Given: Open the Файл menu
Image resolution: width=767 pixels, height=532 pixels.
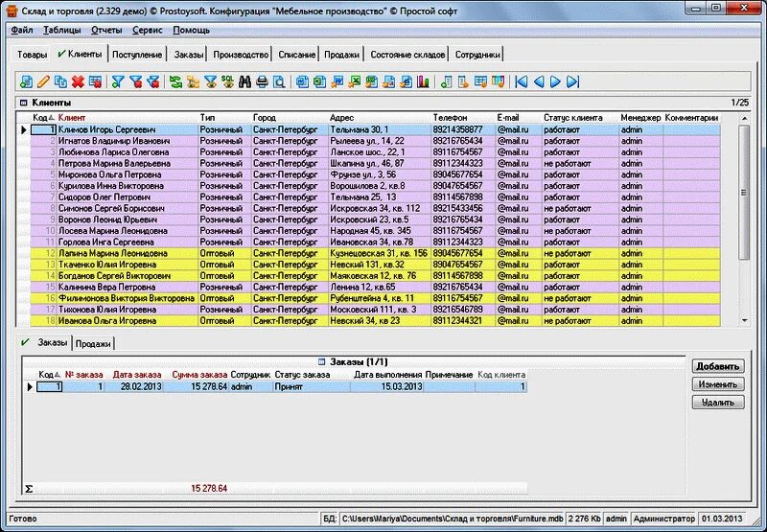Looking at the screenshot, I should click(22, 30).
